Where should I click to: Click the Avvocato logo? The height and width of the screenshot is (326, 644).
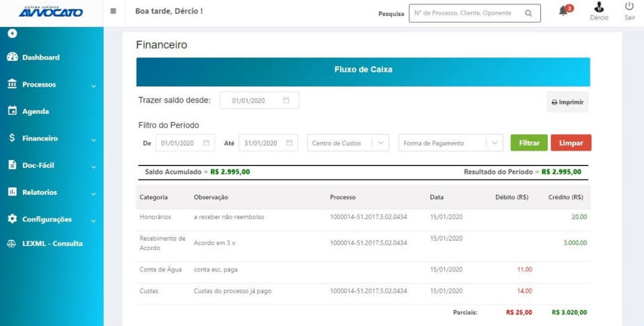51,12
